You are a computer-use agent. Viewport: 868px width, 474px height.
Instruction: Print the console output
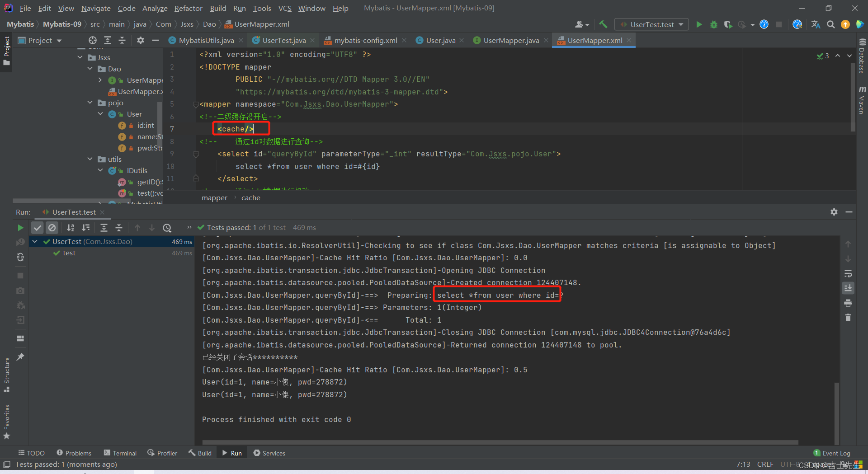click(848, 303)
